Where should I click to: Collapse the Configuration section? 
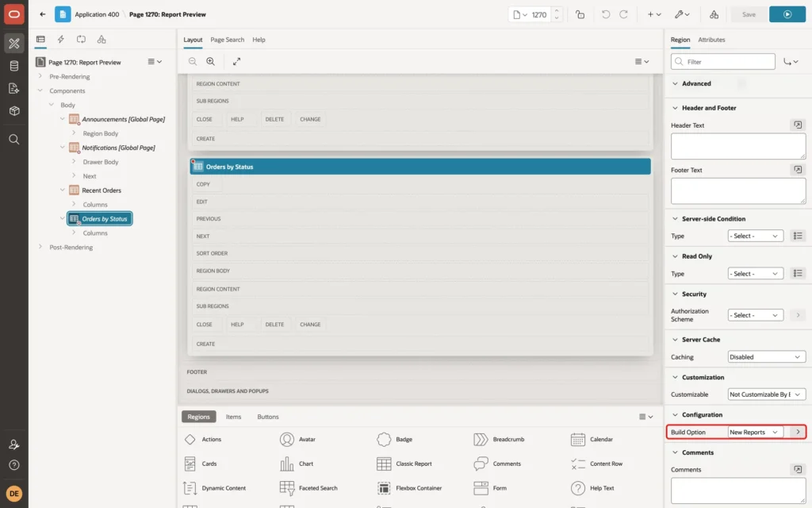coord(675,414)
